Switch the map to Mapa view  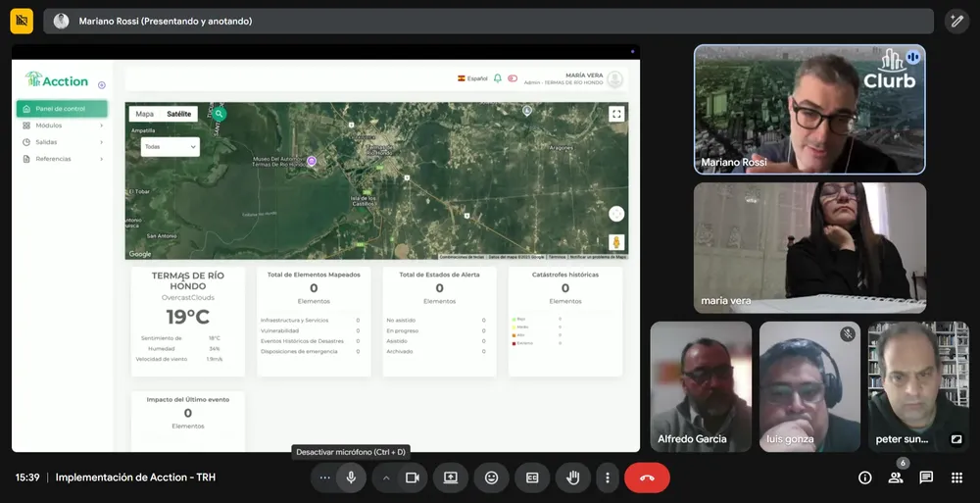click(x=144, y=114)
